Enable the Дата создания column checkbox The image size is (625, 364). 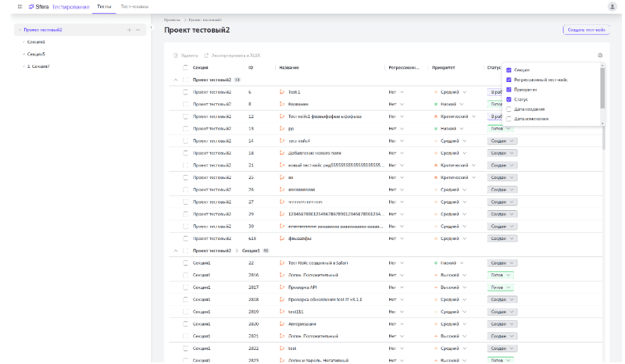click(x=509, y=109)
